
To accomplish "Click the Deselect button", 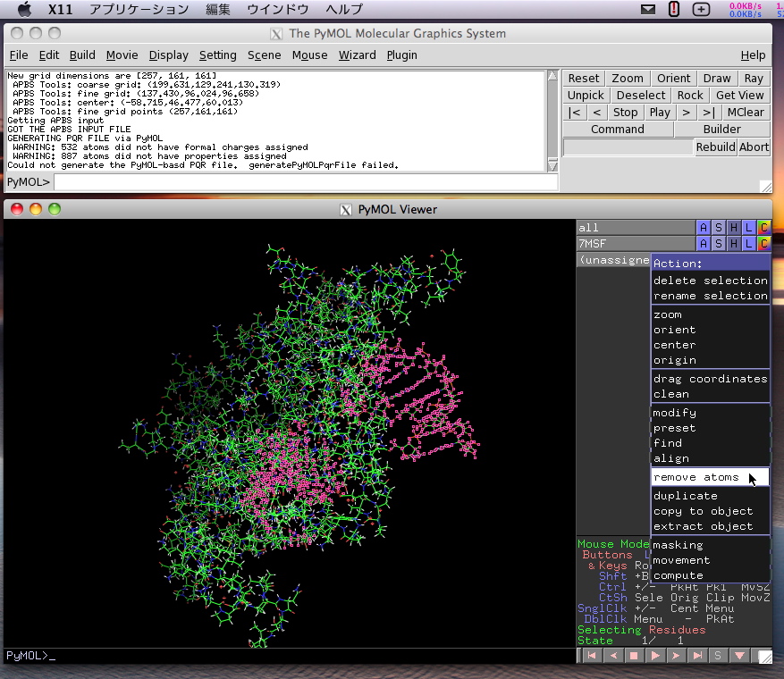I will pyautogui.click(x=640, y=96).
